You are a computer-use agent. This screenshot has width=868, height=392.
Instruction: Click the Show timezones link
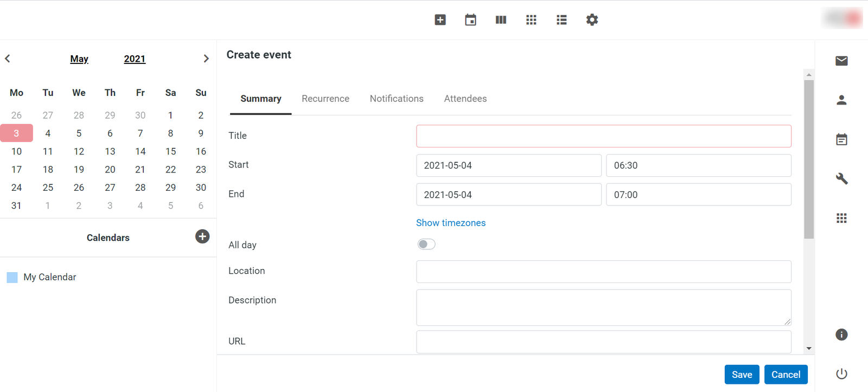click(451, 223)
